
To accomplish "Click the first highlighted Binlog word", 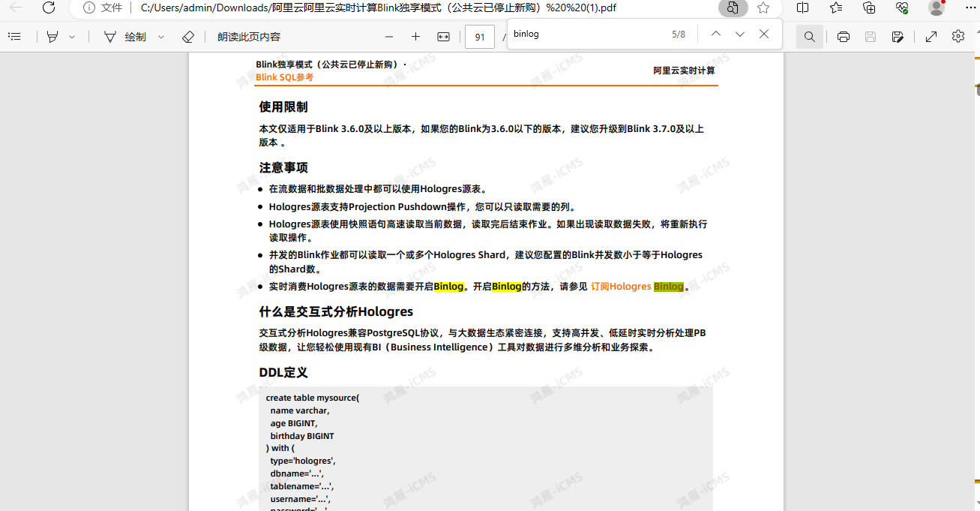I will 448,287.
